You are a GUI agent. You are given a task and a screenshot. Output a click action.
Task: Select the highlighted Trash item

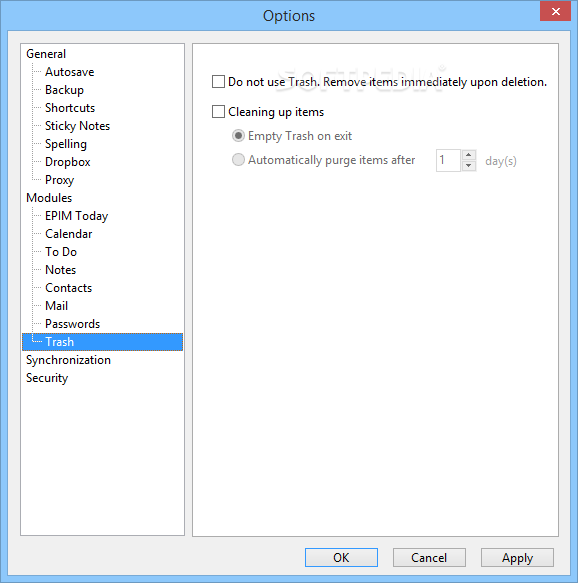(x=102, y=342)
